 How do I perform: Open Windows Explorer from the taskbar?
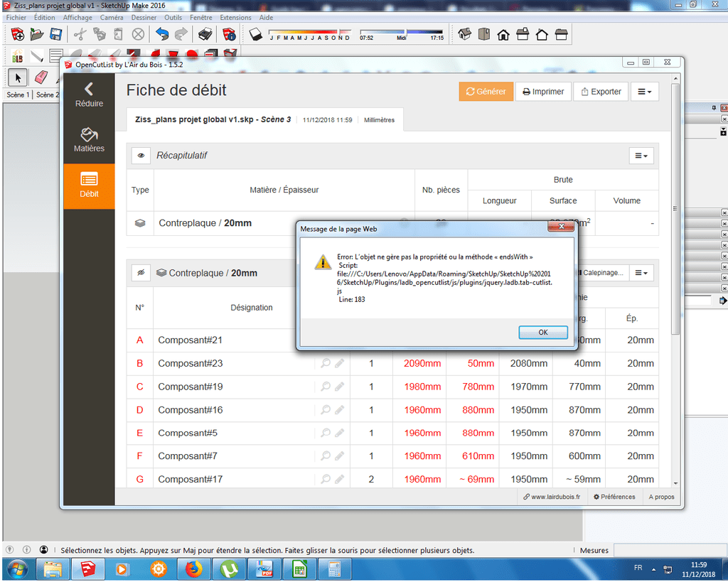point(53,569)
